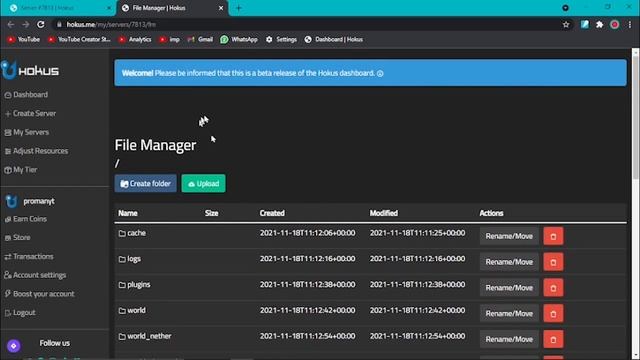Open My Servers in sidebar
The height and width of the screenshot is (360, 640).
click(x=27, y=132)
